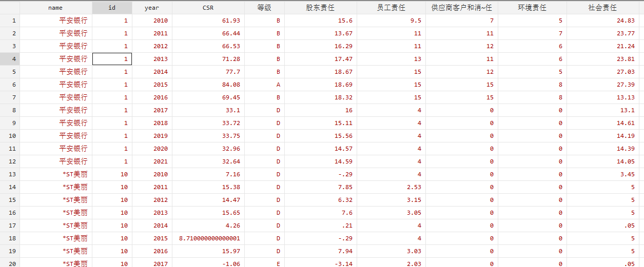This screenshot has height=267, width=644.
Task: Select the 股东责任 column header
Action: click(320, 8)
